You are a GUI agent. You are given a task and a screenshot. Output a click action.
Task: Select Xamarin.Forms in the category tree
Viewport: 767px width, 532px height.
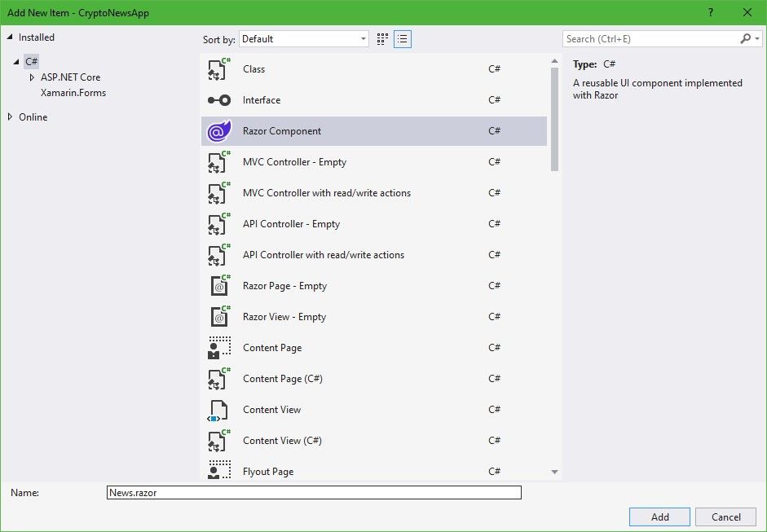(x=73, y=93)
